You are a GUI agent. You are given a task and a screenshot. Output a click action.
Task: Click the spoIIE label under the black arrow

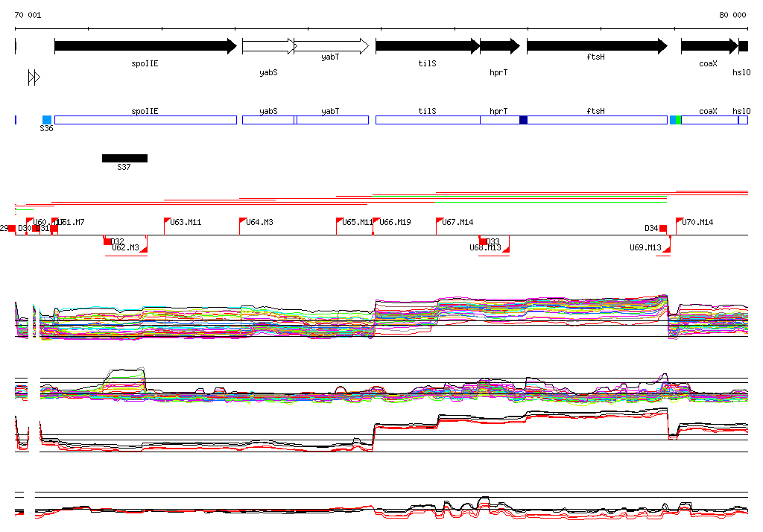pyautogui.click(x=145, y=64)
